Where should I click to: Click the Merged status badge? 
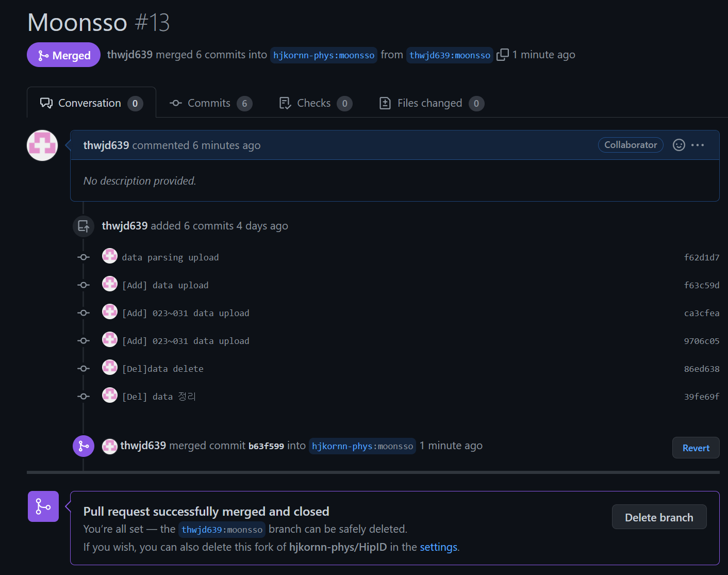(x=63, y=55)
